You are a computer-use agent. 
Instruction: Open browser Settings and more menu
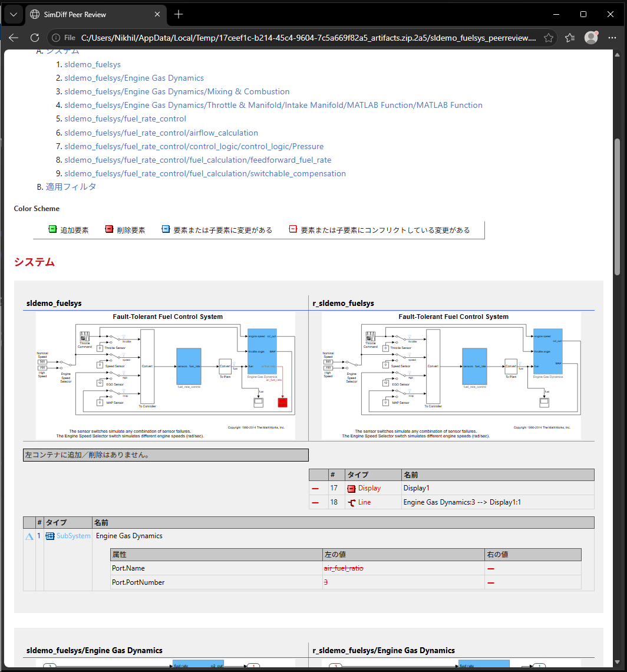pos(612,38)
